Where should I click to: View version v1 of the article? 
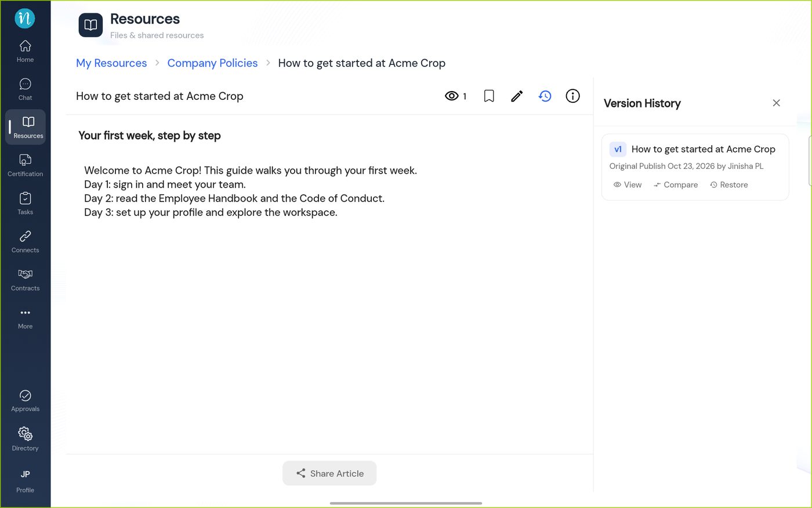(628, 185)
